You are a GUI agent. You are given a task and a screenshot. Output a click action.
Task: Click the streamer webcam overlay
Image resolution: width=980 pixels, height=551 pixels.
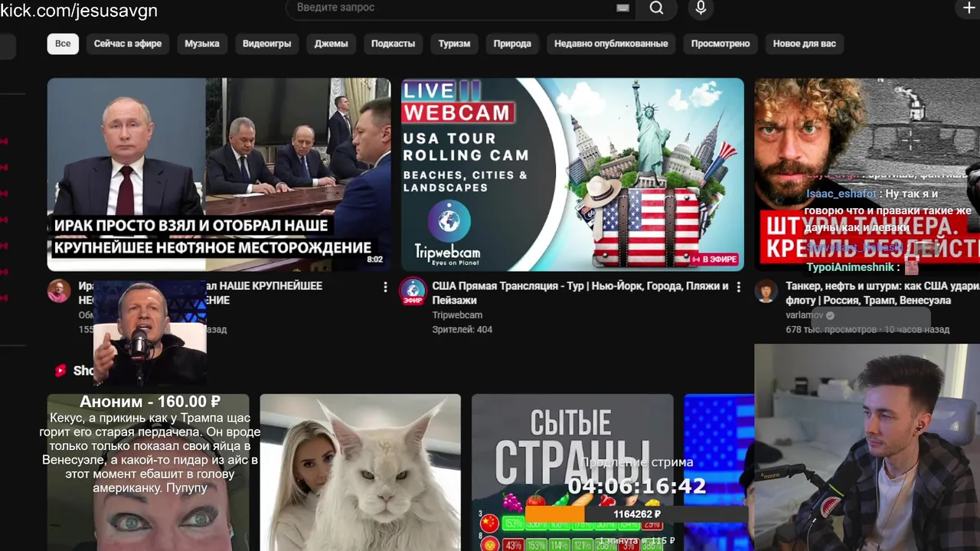tap(867, 448)
